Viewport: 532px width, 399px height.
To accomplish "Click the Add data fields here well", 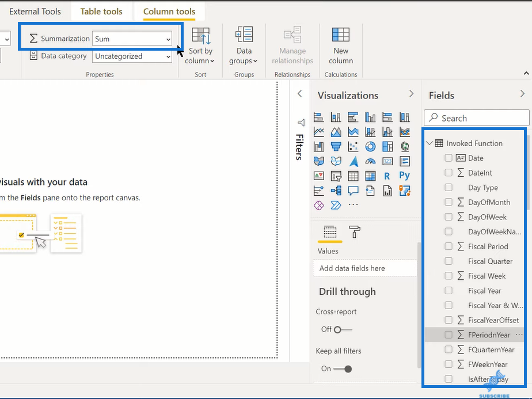I will [x=365, y=268].
